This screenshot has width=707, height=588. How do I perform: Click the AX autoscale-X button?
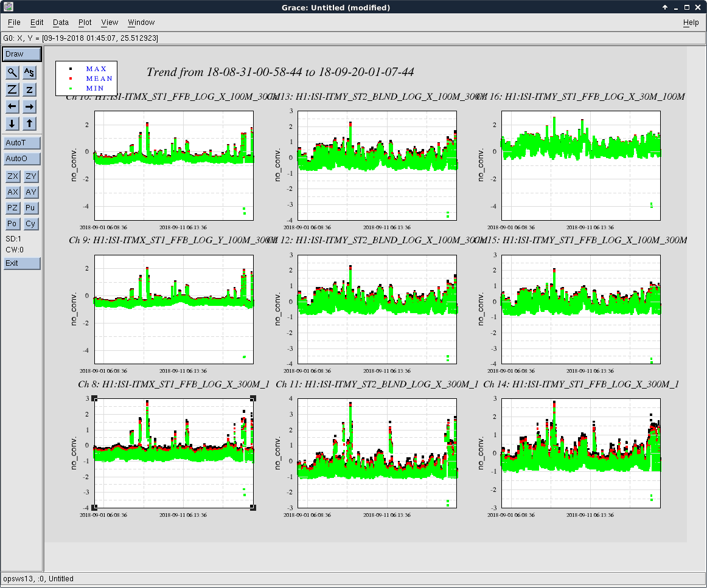point(13,192)
